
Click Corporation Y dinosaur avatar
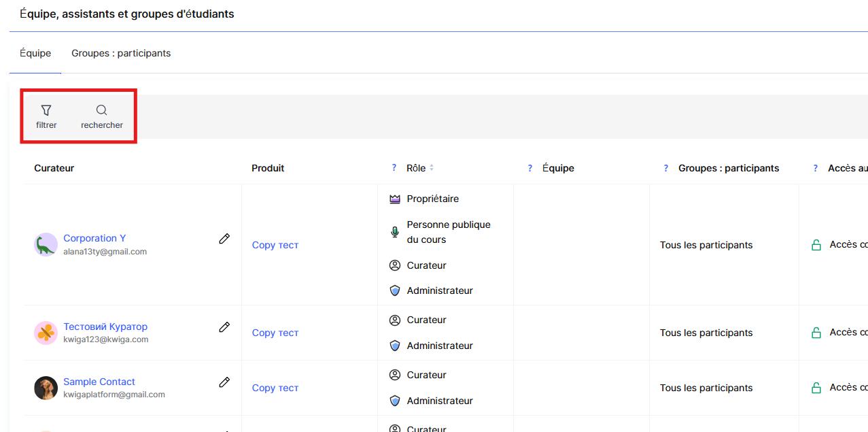pyautogui.click(x=46, y=245)
